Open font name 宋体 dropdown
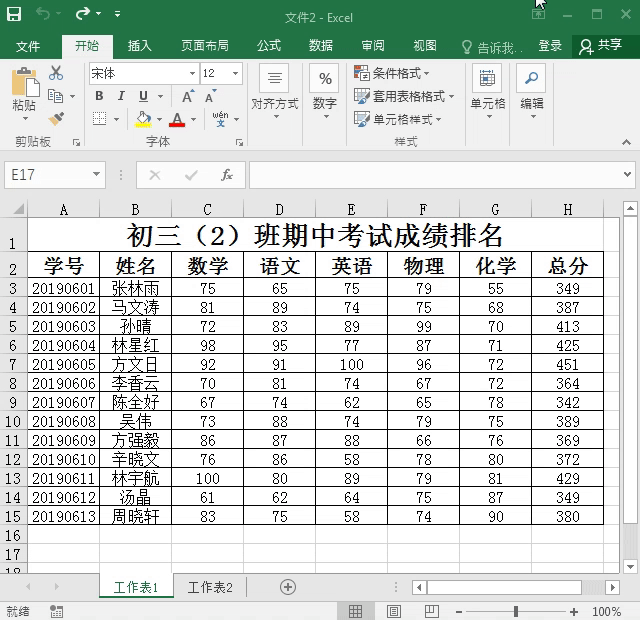The width and height of the screenshot is (640, 620). 192,73
